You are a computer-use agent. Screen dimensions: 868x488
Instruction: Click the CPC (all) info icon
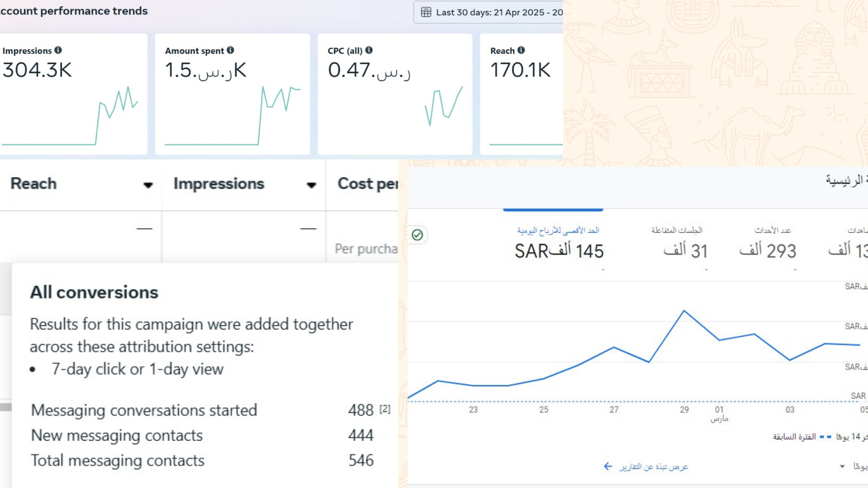point(369,50)
